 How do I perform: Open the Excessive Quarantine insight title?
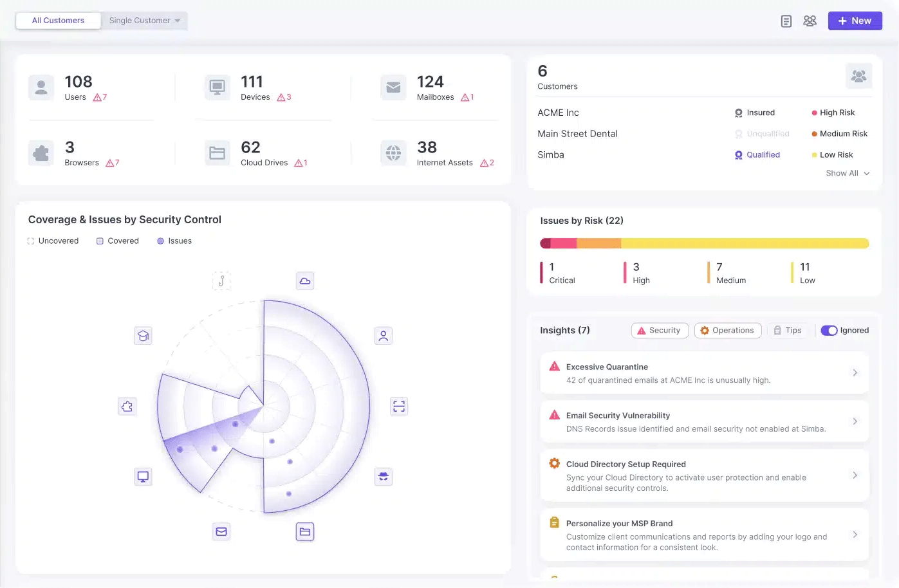[607, 367]
